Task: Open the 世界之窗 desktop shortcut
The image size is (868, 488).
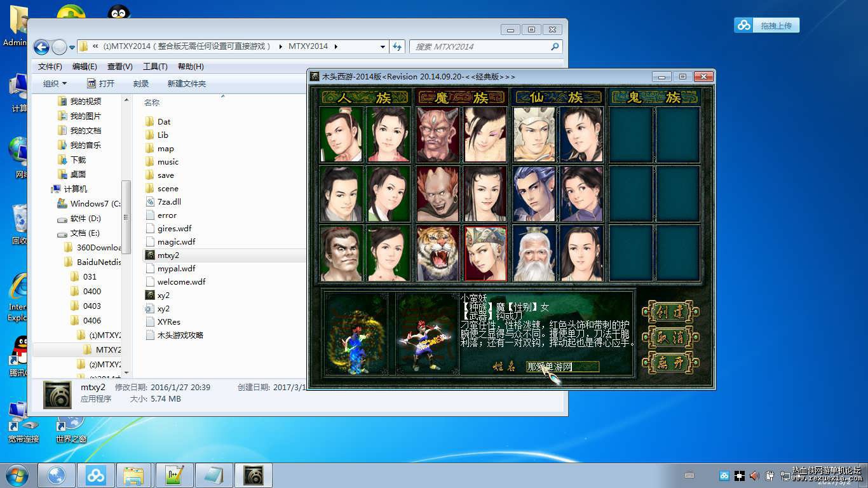Action: click(71, 430)
